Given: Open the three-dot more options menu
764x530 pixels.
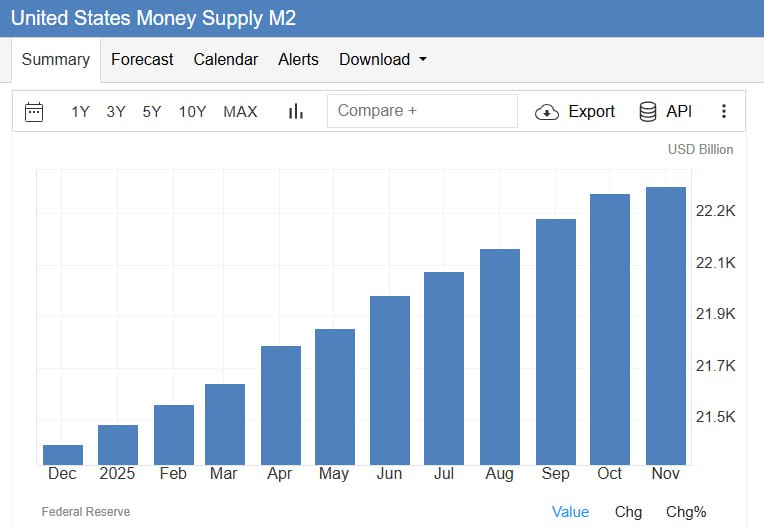Looking at the screenshot, I should click(x=725, y=111).
